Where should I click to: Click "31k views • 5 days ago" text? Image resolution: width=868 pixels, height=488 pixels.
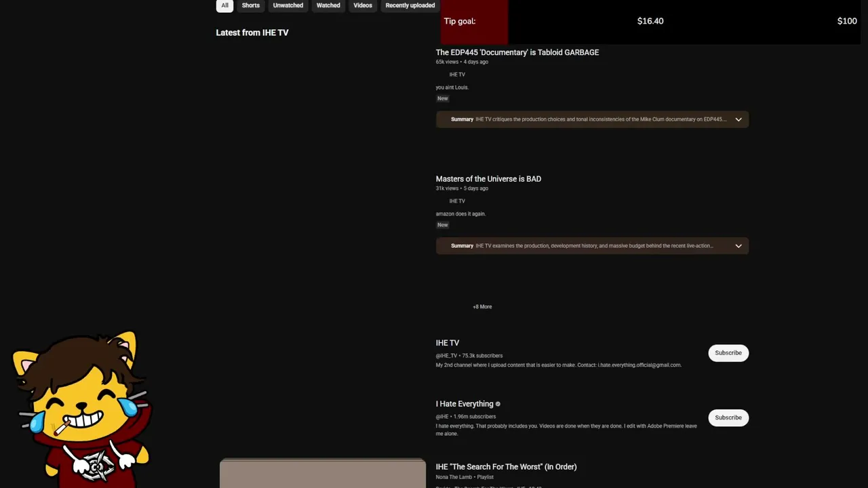462,188
